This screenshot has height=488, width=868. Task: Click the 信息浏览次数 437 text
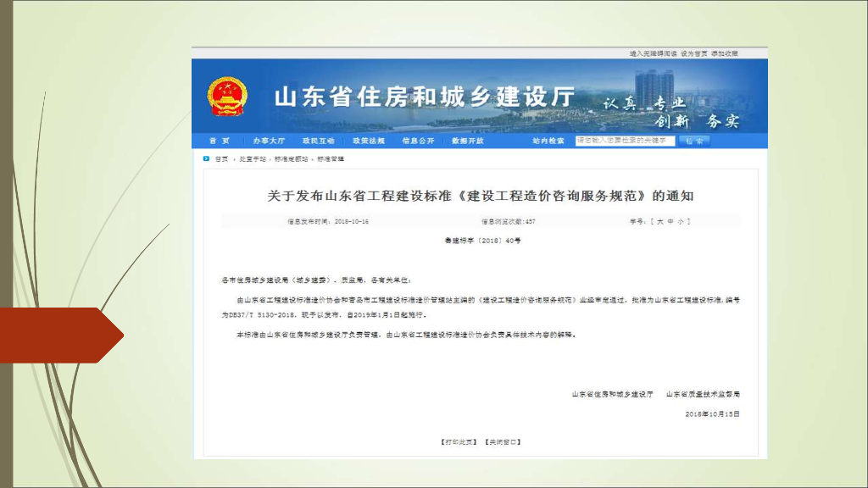[509, 221]
